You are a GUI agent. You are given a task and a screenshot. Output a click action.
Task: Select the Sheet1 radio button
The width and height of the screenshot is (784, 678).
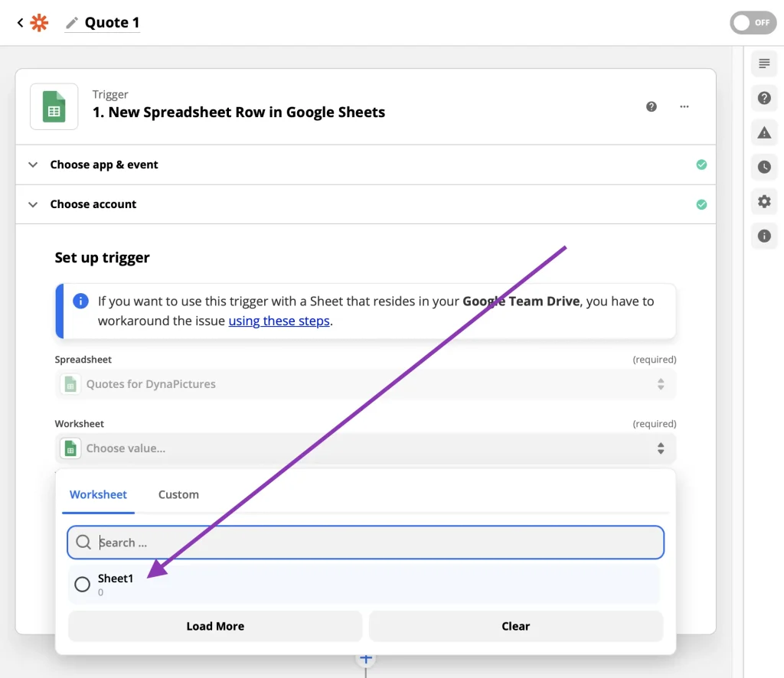coord(82,584)
